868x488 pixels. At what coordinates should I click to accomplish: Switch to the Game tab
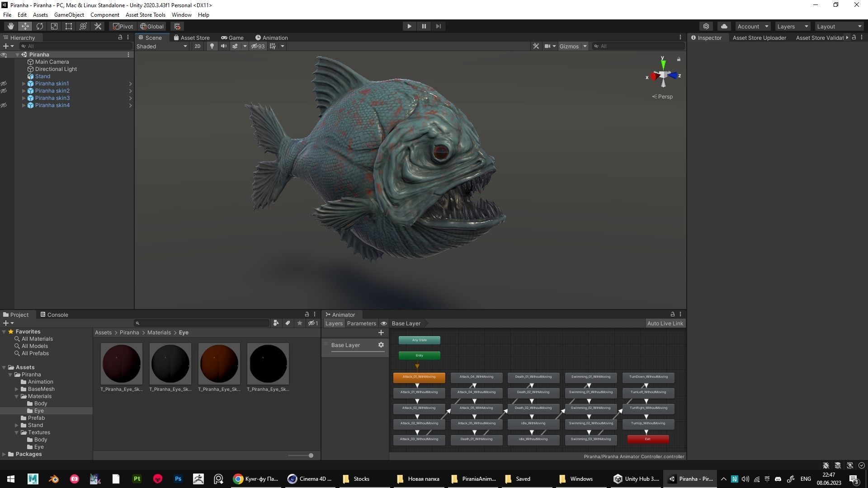(232, 38)
